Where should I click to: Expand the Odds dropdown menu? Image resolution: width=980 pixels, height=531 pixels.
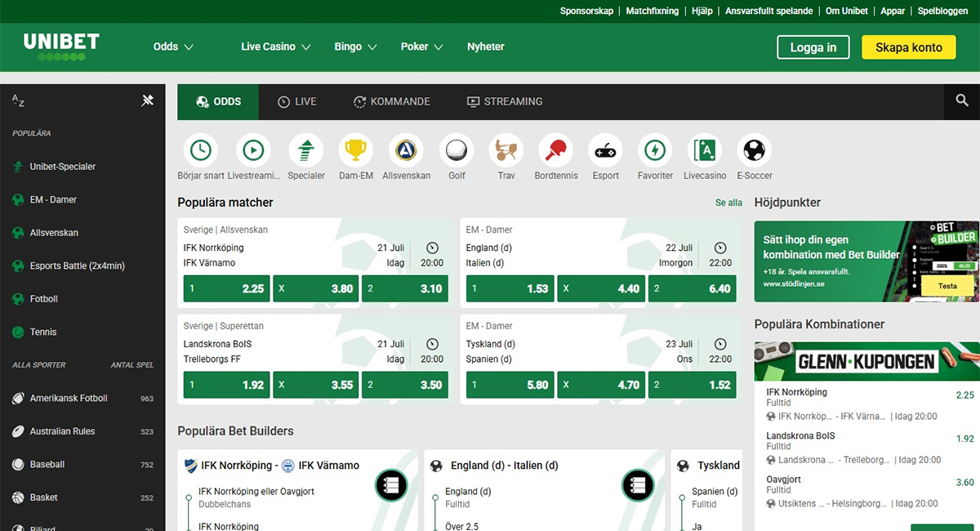pyautogui.click(x=173, y=47)
